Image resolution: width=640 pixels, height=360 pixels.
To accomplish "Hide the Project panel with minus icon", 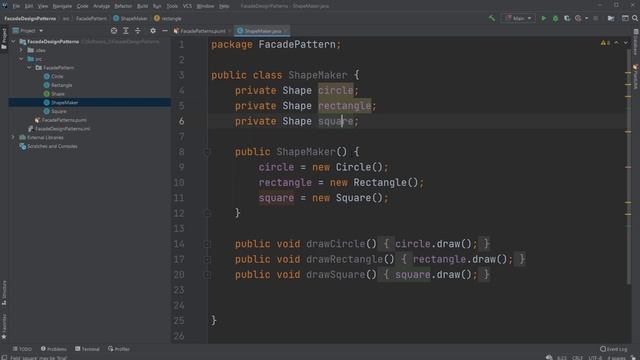I will click(164, 31).
